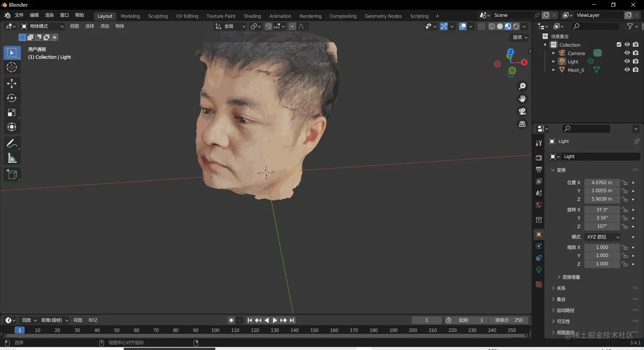
Task: Activate the Transform tool
Action: (x=12, y=127)
